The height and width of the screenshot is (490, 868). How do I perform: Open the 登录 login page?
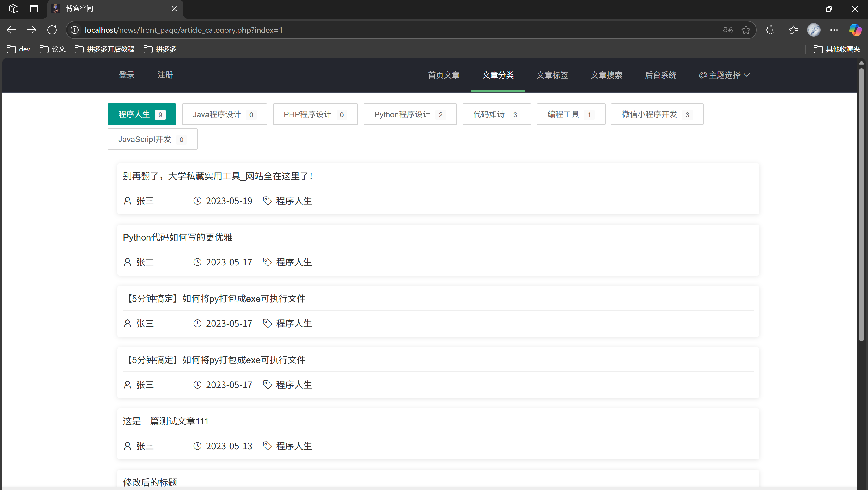pos(127,75)
